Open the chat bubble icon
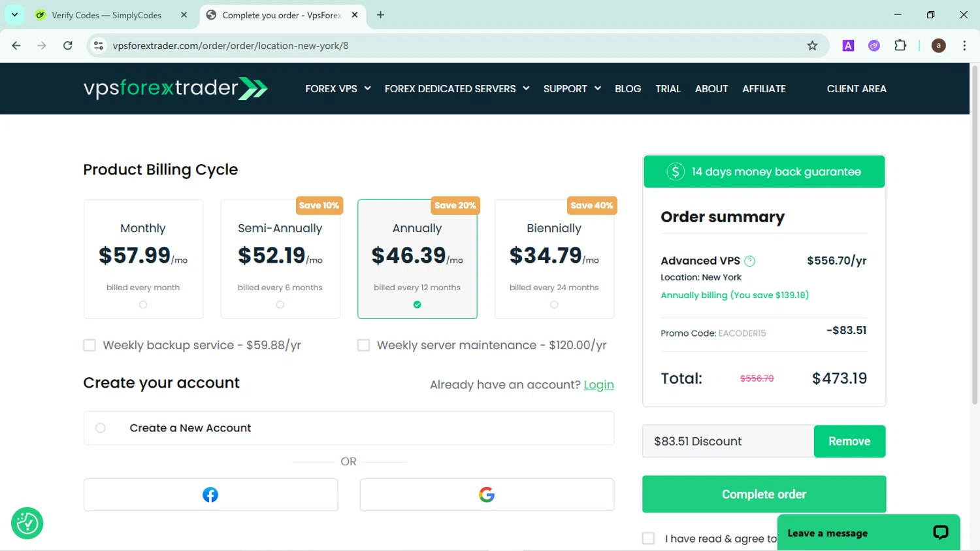Viewport: 980px width, 551px height. [x=940, y=533]
